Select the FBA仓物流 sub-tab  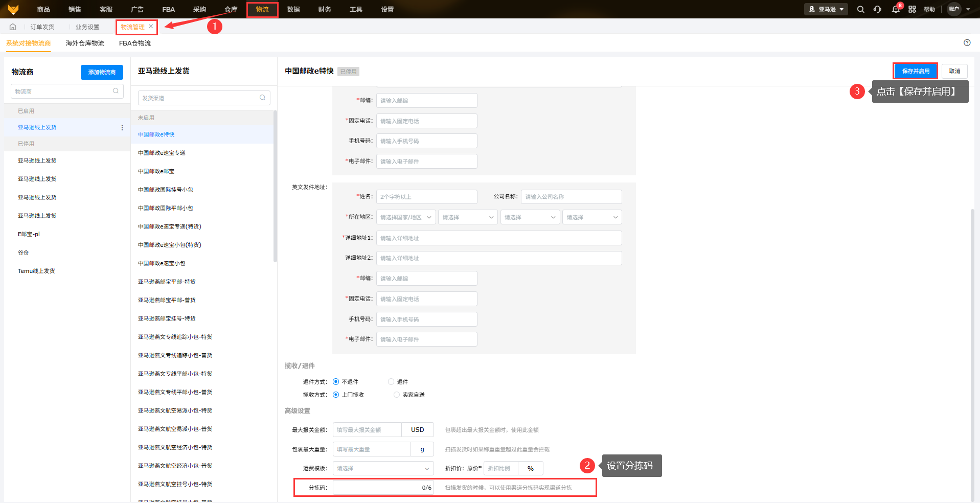pyautogui.click(x=135, y=43)
